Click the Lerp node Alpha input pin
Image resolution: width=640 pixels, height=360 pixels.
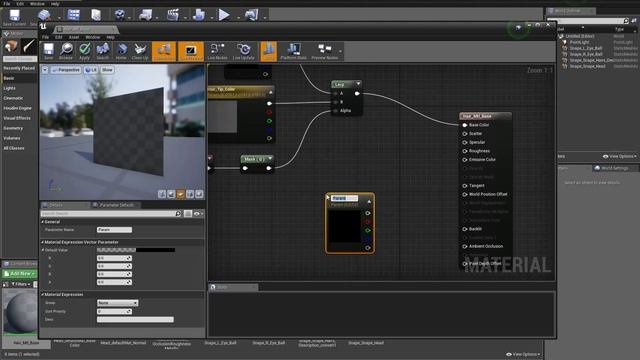tap(335, 111)
